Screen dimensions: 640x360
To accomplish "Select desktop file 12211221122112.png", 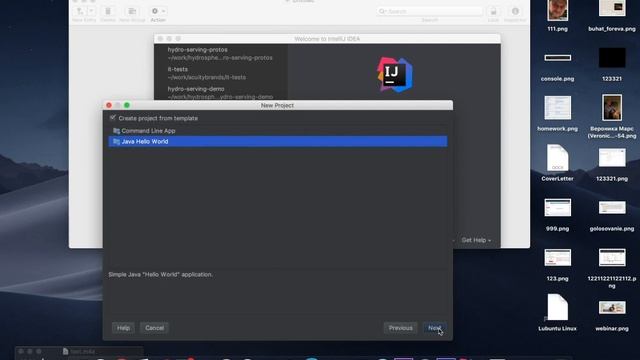I will tap(612, 258).
